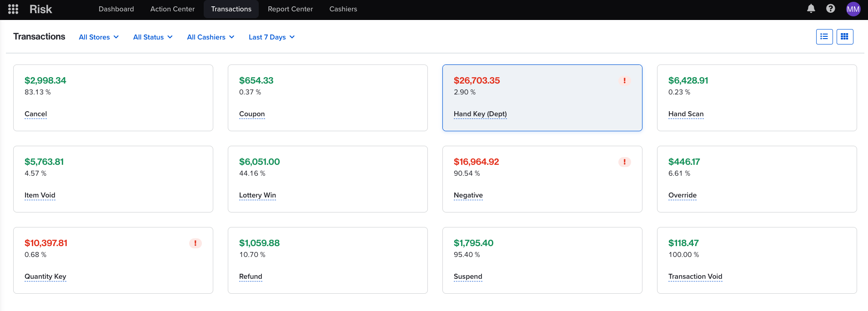This screenshot has width=868, height=311.
Task: Change the Last 7 Days date range
Action: pos(271,37)
